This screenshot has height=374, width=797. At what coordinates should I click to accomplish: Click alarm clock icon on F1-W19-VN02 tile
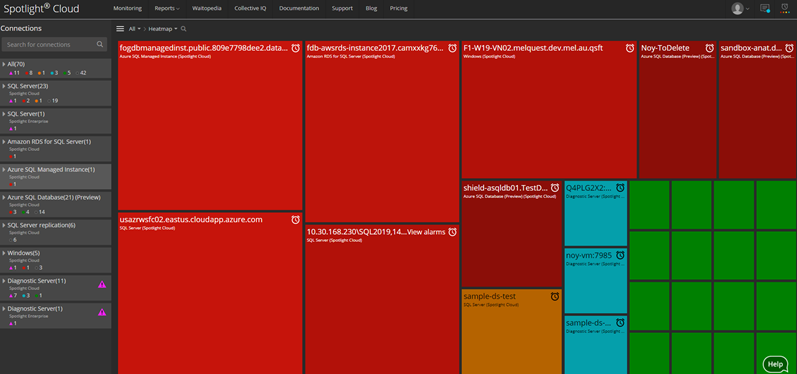630,48
